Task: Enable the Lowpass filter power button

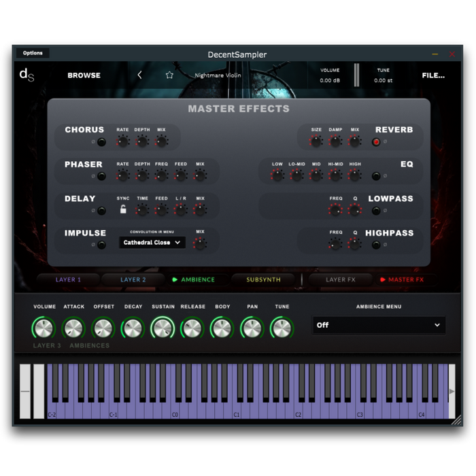Action: click(376, 211)
